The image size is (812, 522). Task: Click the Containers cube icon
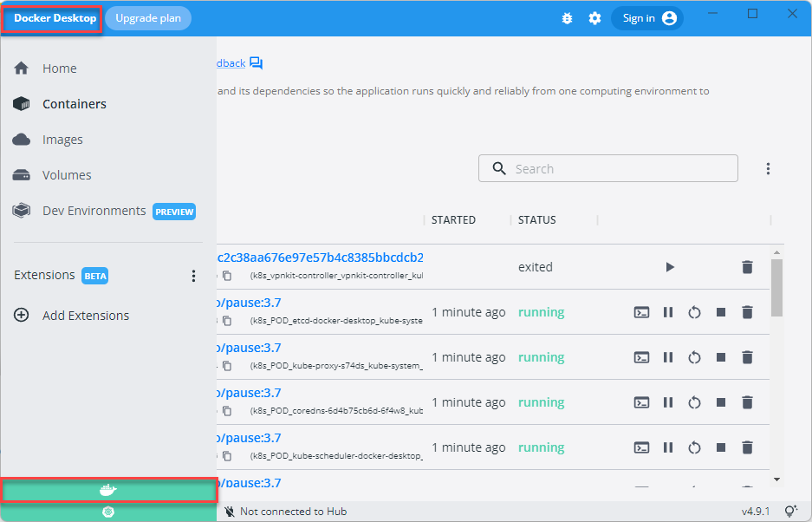click(x=22, y=104)
